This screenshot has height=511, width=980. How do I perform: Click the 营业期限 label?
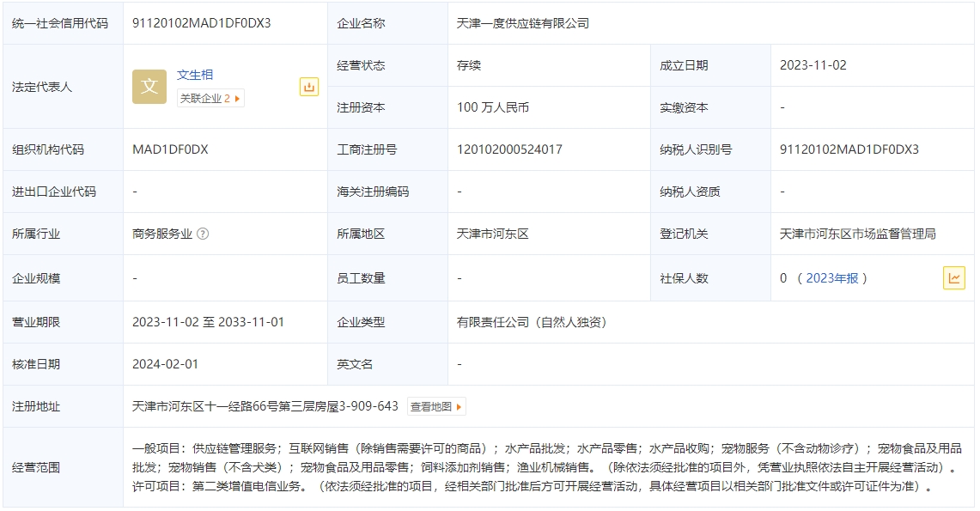point(35,322)
